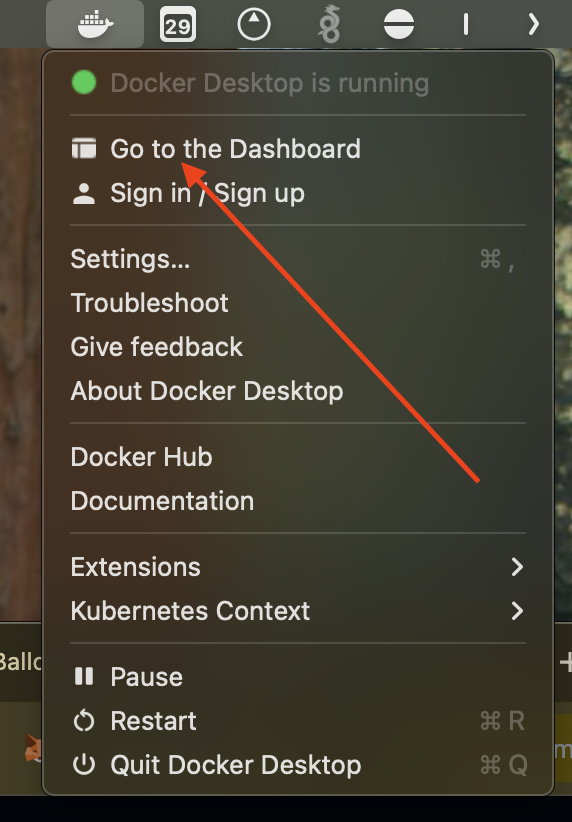Screen dimensions: 572x822
Task: Expand the Kubernetes Context submenu
Action: click(x=298, y=611)
